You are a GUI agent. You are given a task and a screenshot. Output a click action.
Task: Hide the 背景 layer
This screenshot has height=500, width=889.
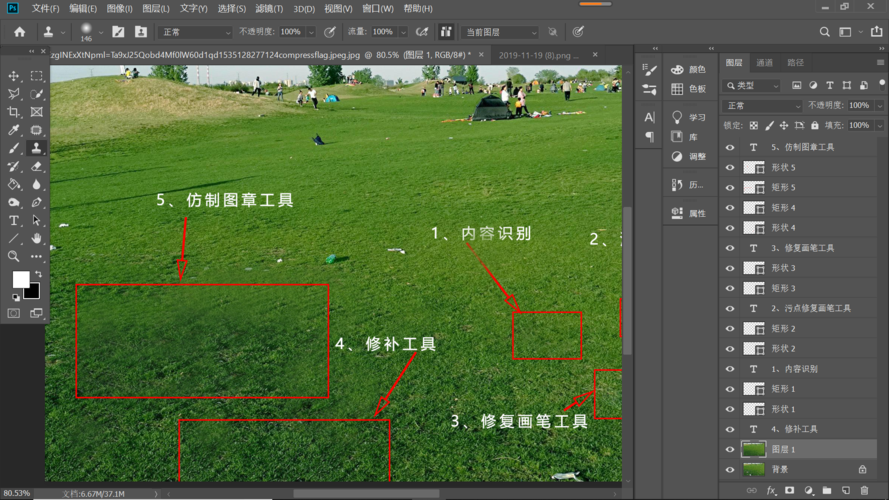729,469
